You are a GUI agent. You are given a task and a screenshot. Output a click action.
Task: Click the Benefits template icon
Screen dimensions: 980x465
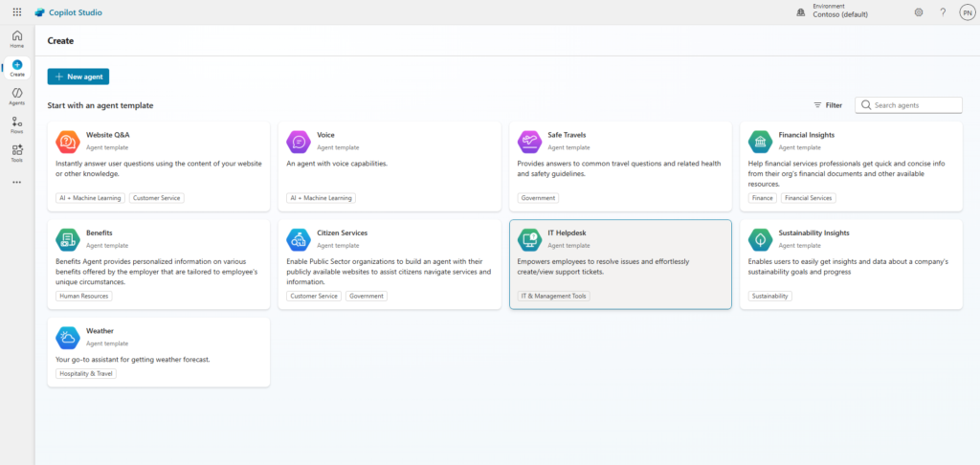click(68, 239)
